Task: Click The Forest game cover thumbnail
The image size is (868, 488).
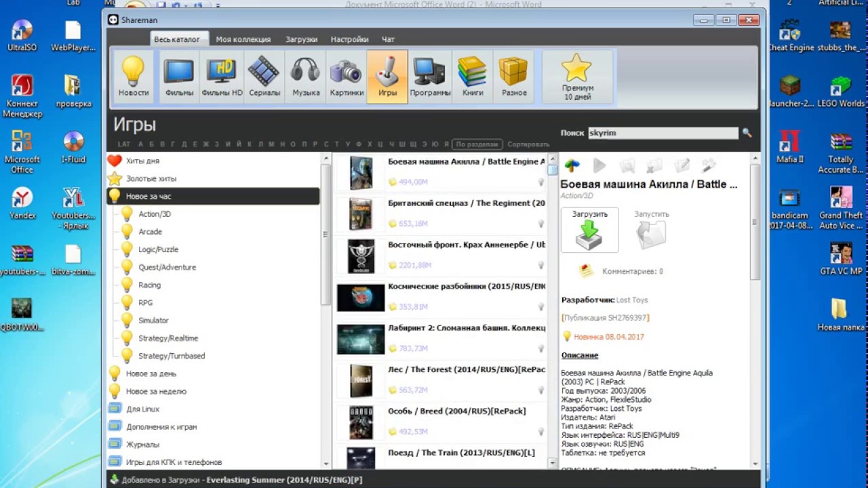Action: click(361, 381)
